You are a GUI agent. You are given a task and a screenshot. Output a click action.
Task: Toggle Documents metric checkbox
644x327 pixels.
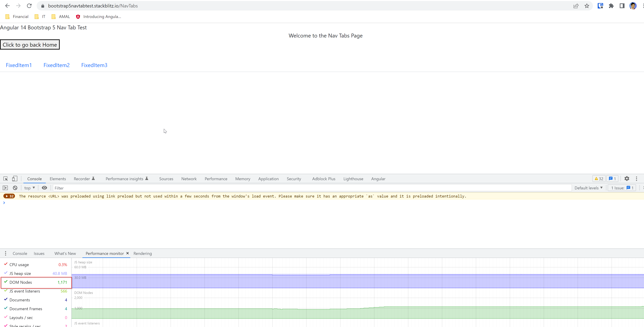click(6, 299)
